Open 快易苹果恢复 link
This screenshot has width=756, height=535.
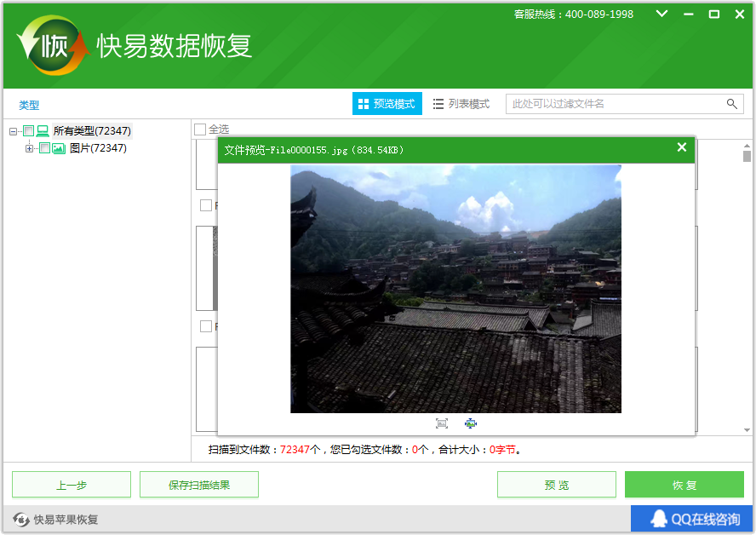point(66,520)
